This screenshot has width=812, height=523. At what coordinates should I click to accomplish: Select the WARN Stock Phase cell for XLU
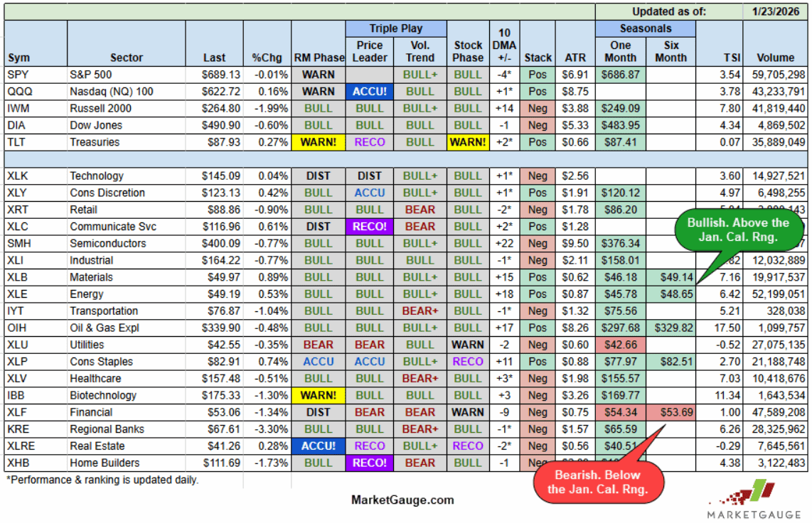[466, 344]
